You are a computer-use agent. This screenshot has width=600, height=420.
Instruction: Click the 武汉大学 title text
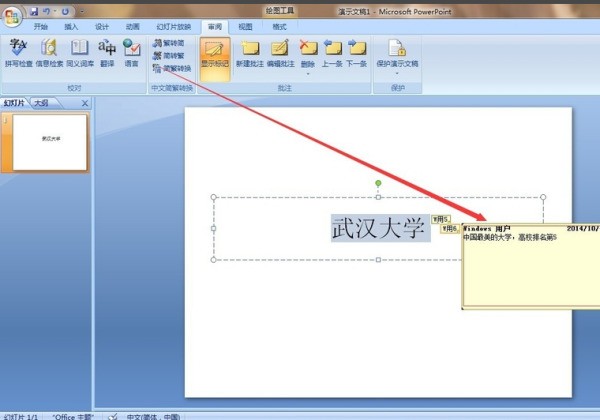coord(378,228)
